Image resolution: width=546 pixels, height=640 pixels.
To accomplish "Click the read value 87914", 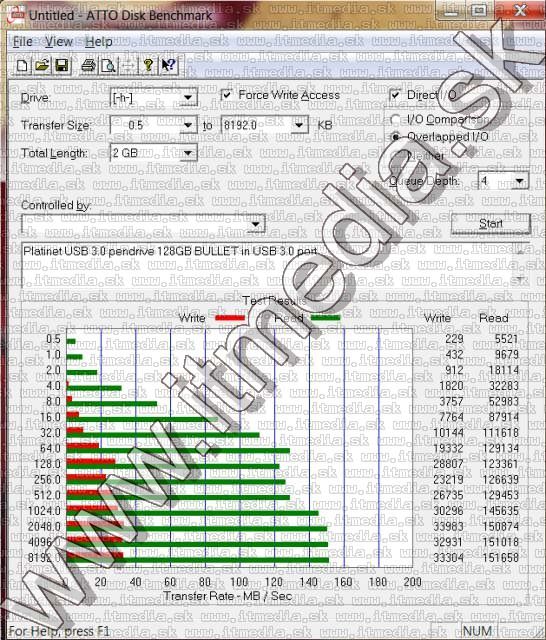I will click(x=504, y=417).
